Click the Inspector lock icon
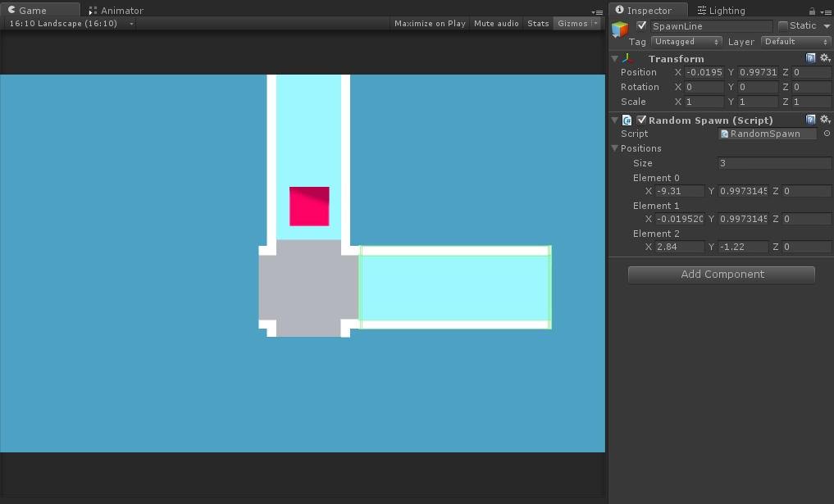834x504 pixels. point(812,11)
